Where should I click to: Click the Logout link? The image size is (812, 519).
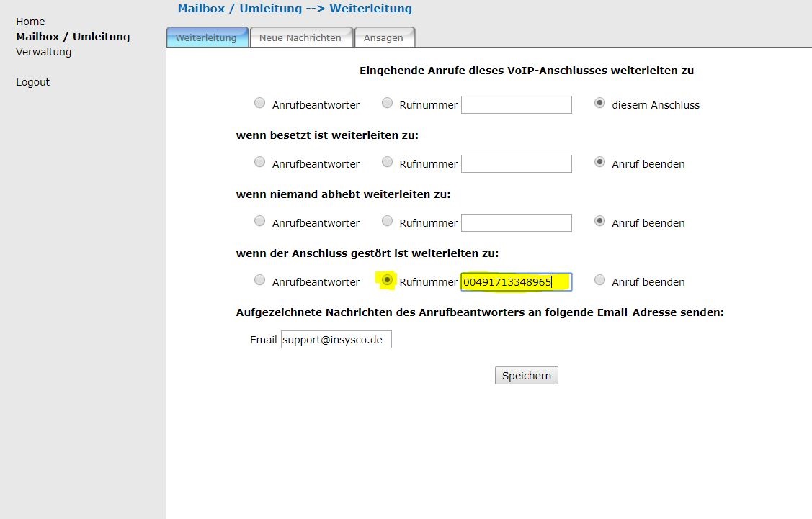coord(32,82)
